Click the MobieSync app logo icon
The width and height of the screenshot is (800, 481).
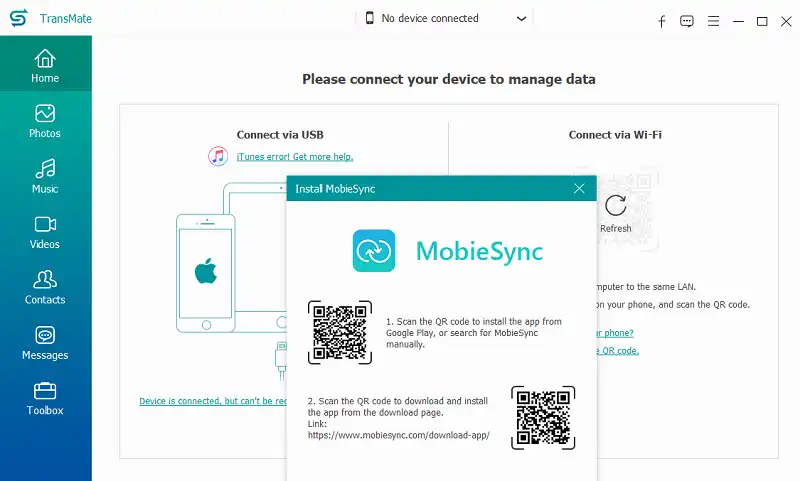[x=374, y=251]
